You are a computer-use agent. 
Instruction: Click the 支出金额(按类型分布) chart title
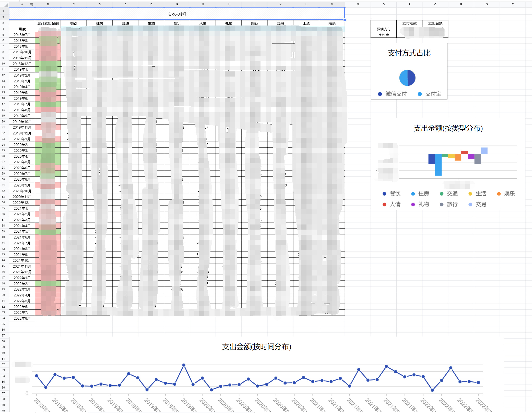[448, 128]
